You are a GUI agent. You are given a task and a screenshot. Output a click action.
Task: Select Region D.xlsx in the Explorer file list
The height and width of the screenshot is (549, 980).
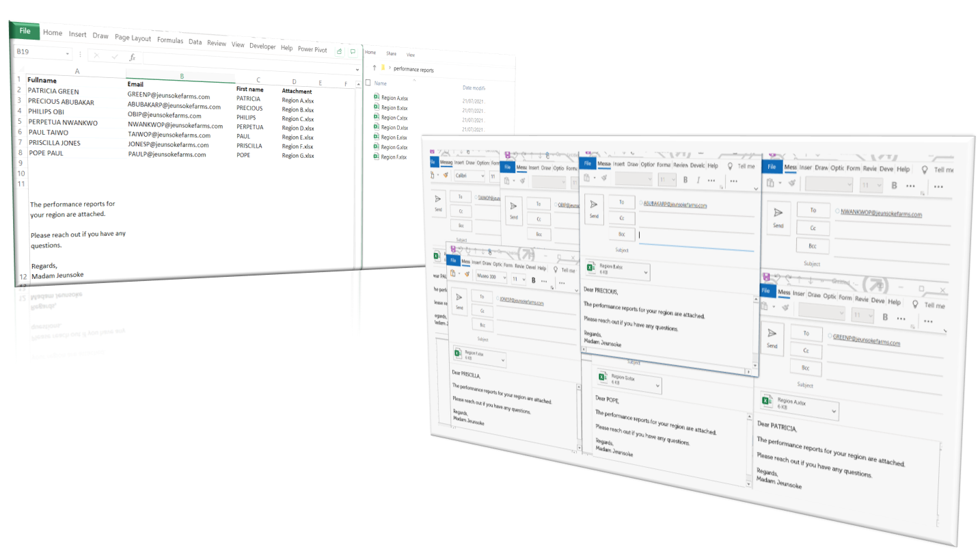tap(394, 127)
